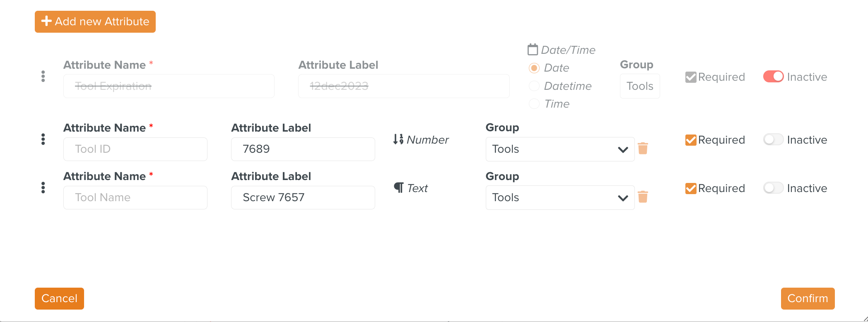This screenshot has width=868, height=322.
Task: Click the Attribute Label field containing 7689
Action: (x=303, y=149)
